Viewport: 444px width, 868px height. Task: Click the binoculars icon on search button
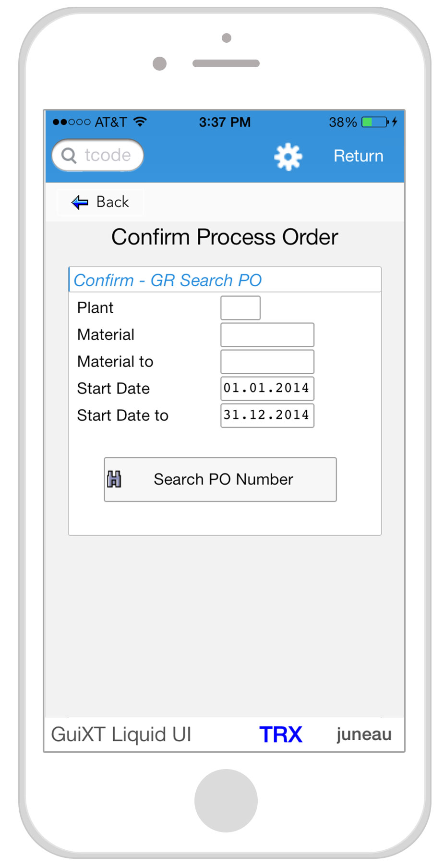pyautogui.click(x=114, y=479)
